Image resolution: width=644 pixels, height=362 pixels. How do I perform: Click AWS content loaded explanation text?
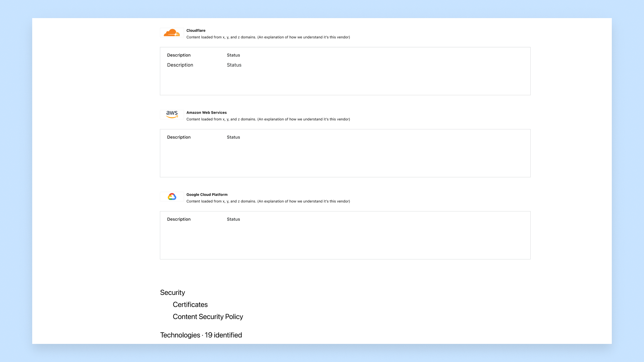click(268, 119)
